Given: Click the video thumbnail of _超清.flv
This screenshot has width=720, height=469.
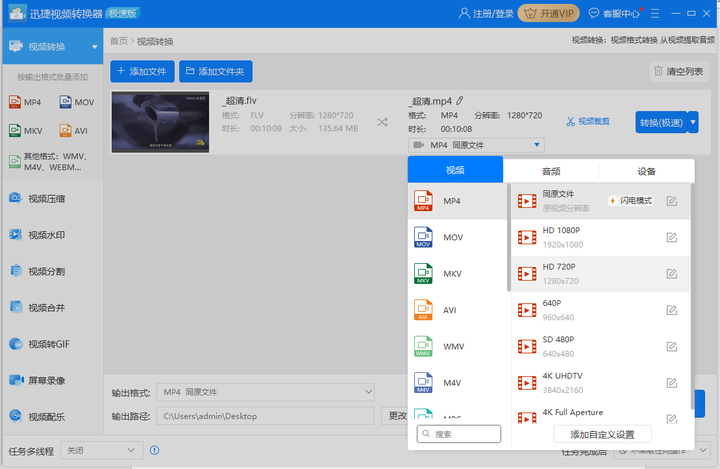Looking at the screenshot, I should click(160, 122).
